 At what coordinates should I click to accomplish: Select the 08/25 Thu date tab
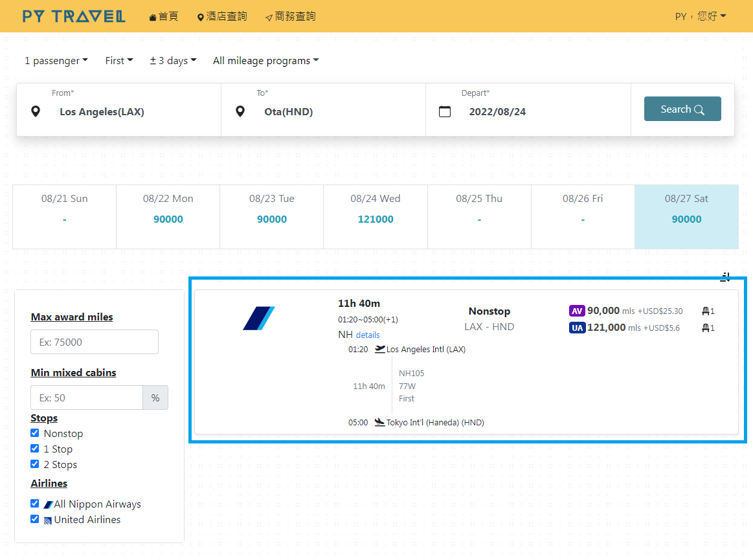tap(479, 217)
